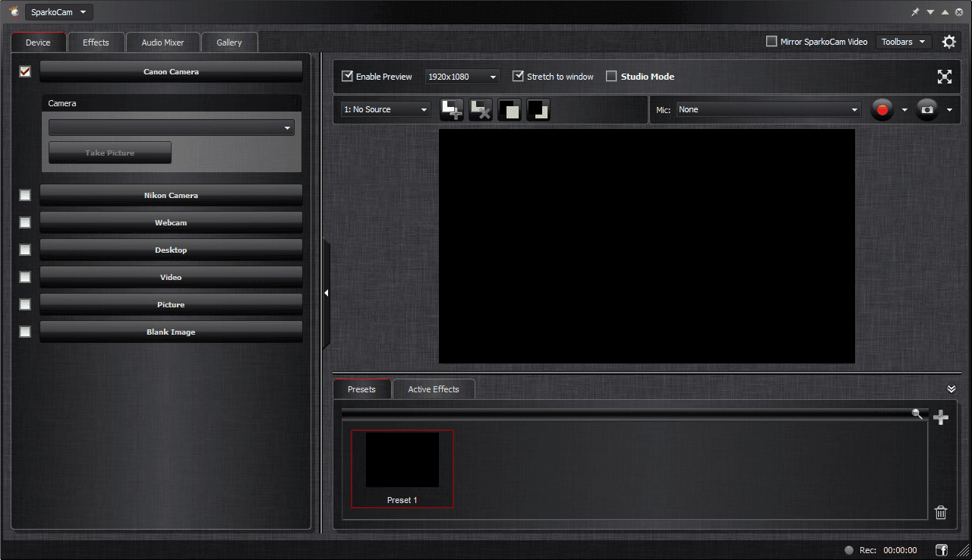The height and width of the screenshot is (560, 972).
Task: Disable the Enable Preview option
Action: [348, 76]
